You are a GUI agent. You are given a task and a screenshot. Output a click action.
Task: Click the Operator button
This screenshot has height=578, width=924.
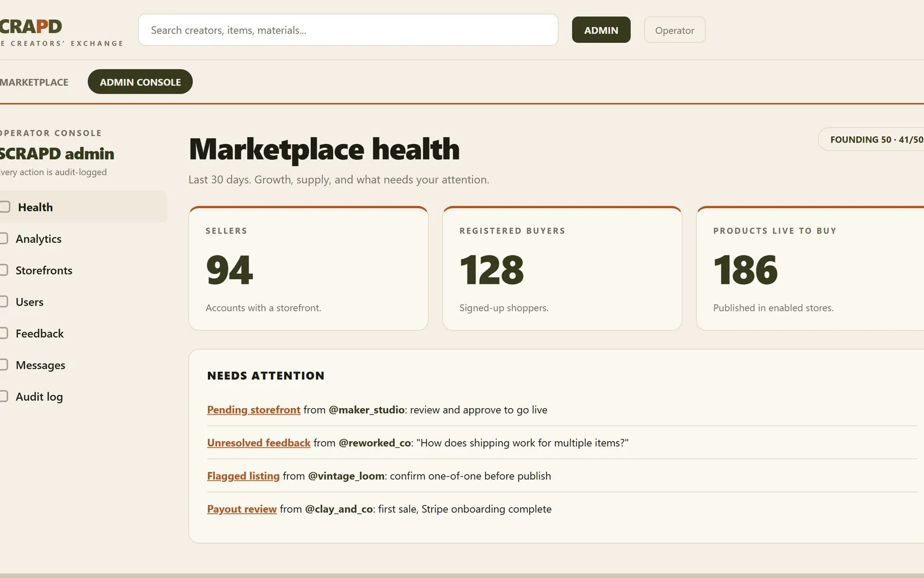675,30
